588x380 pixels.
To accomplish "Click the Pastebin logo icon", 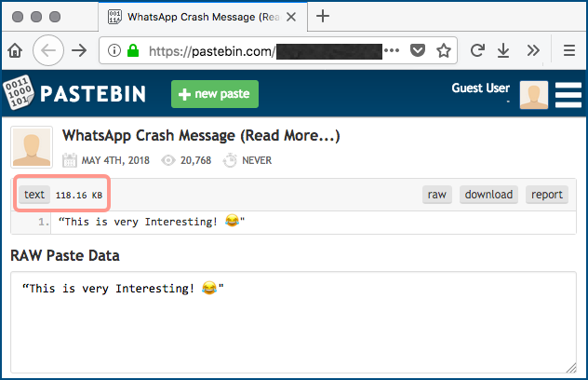I will pyautogui.click(x=18, y=92).
